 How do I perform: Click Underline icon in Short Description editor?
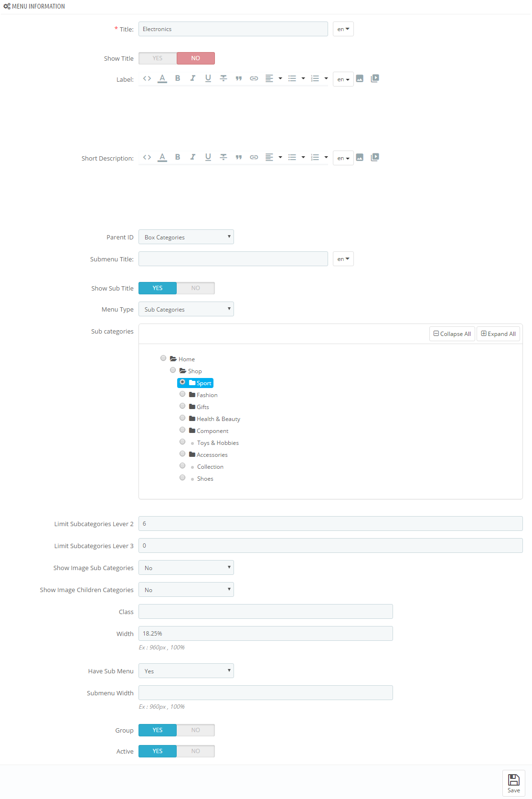(208, 157)
